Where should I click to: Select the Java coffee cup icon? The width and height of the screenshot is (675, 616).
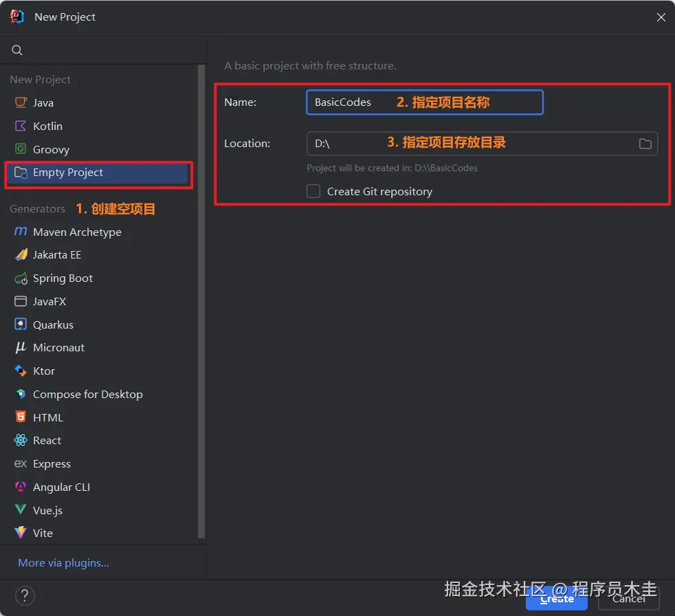tap(21, 102)
